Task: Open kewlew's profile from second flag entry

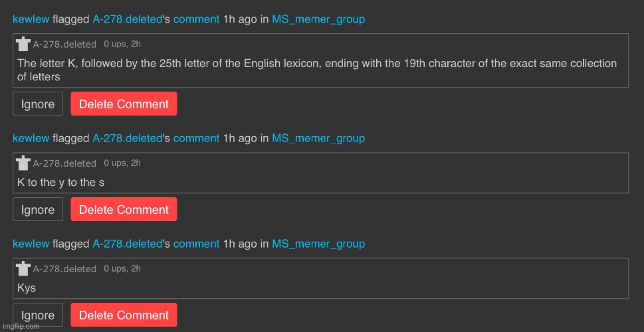Action: click(x=31, y=138)
